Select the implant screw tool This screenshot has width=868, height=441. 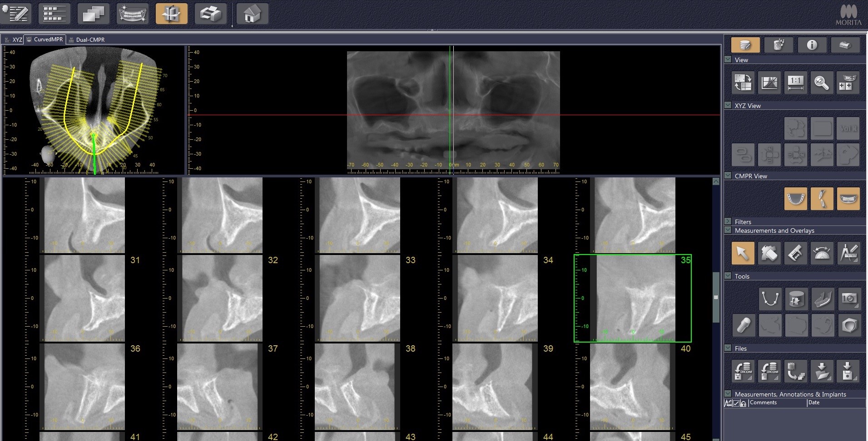tap(744, 325)
